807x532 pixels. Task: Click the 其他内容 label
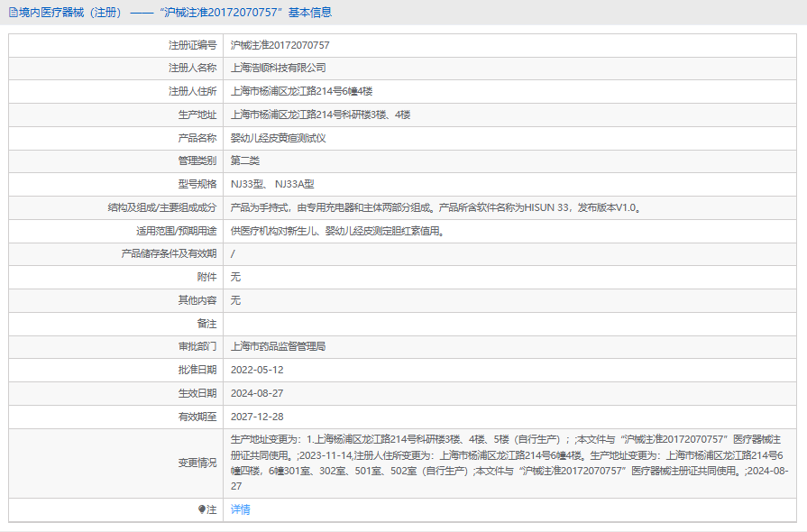coord(197,300)
